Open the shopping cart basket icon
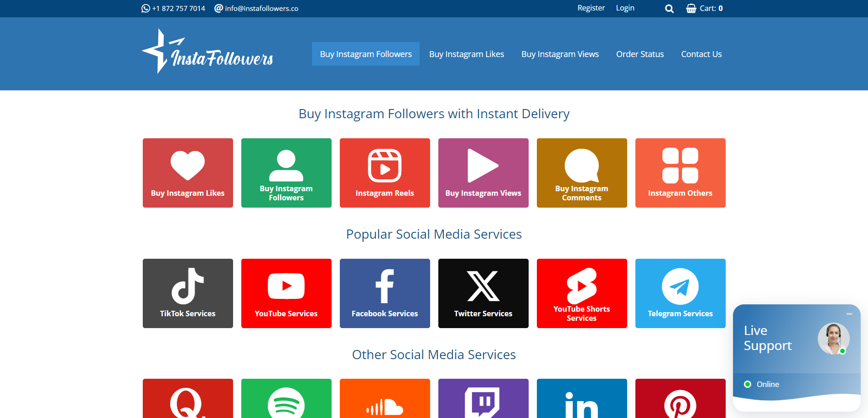The image size is (868, 418). point(691,8)
